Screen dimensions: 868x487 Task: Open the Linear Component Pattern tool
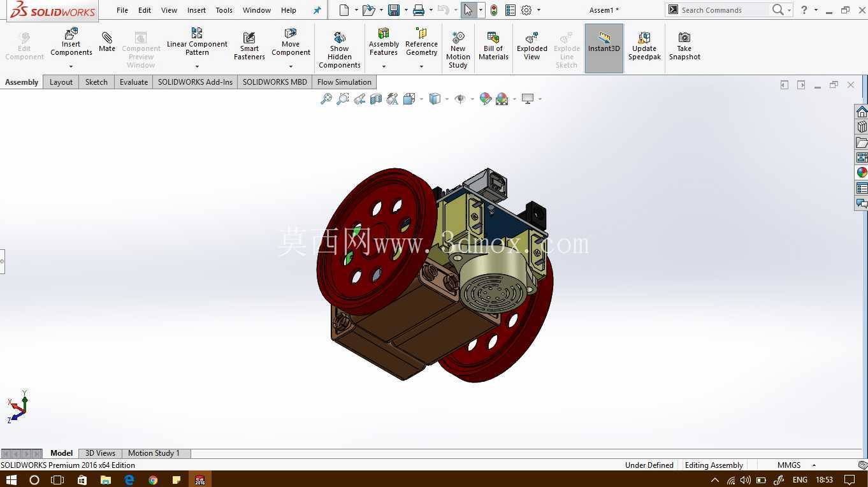tap(197, 41)
